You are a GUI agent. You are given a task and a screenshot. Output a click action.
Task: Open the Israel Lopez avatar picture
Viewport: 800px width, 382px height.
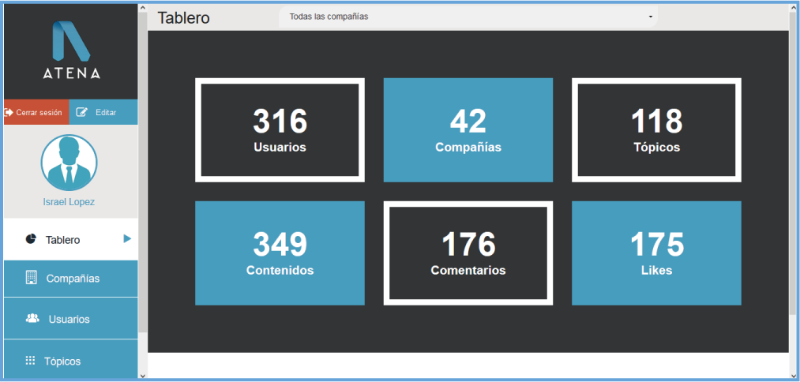point(69,163)
